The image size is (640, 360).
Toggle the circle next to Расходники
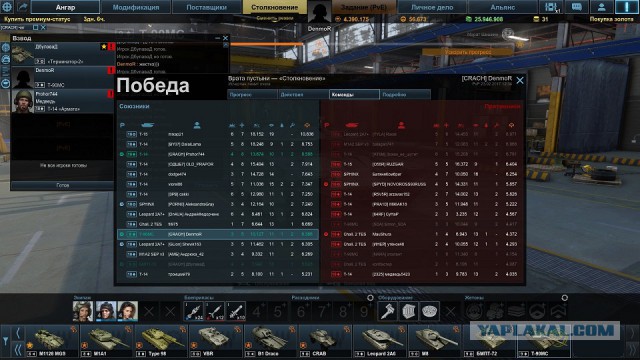point(370,298)
